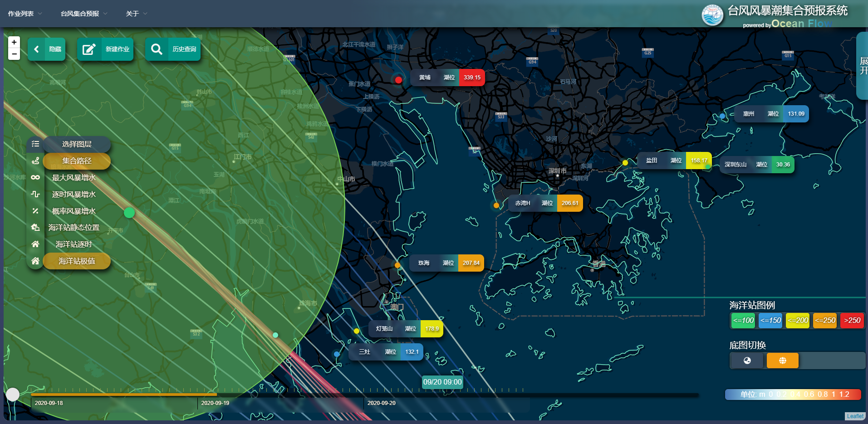Click the 历史查询 magnifier icon

pyautogui.click(x=157, y=49)
